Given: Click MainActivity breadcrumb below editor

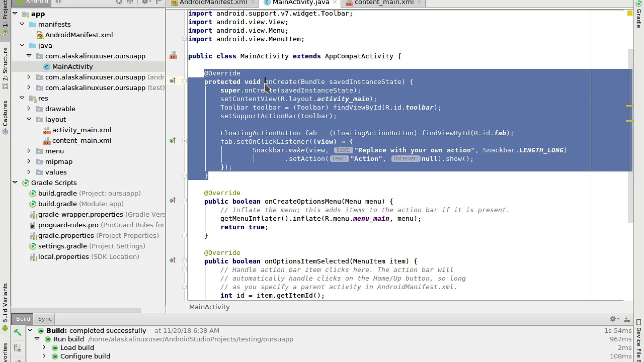Looking at the screenshot, I should pyautogui.click(x=209, y=307).
